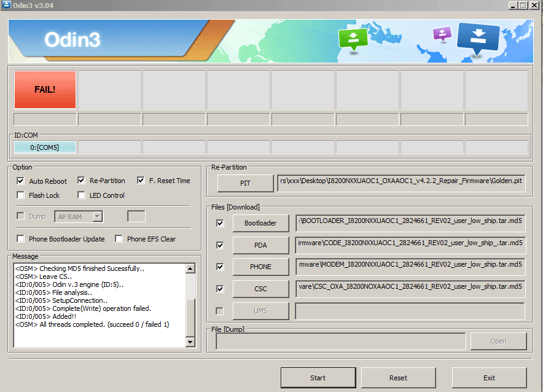Click the 'Odin v.3 engine (ID:5)' log line
Viewport: 543px width, 392px height.
click(69, 284)
